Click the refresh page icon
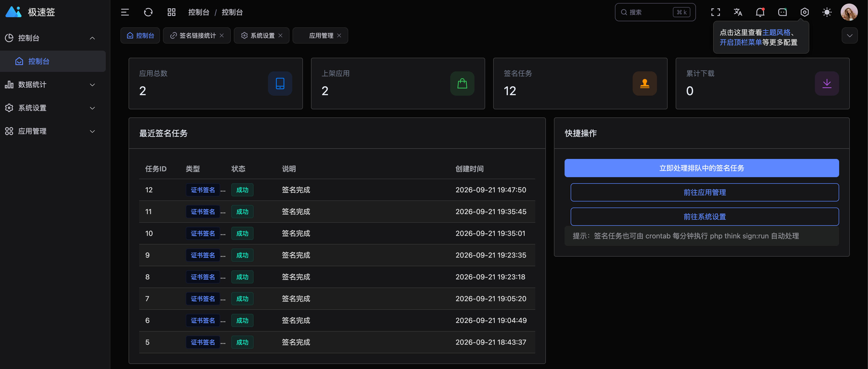This screenshot has width=868, height=369. [x=148, y=12]
